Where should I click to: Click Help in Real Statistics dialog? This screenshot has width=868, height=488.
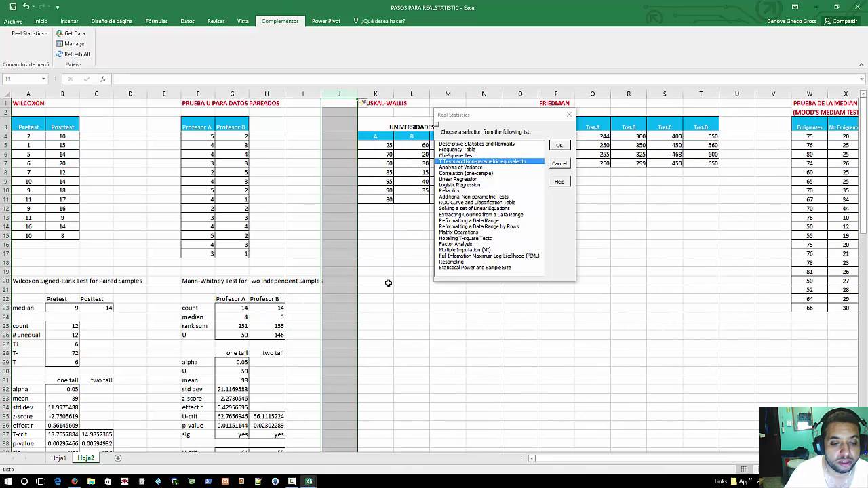point(559,182)
